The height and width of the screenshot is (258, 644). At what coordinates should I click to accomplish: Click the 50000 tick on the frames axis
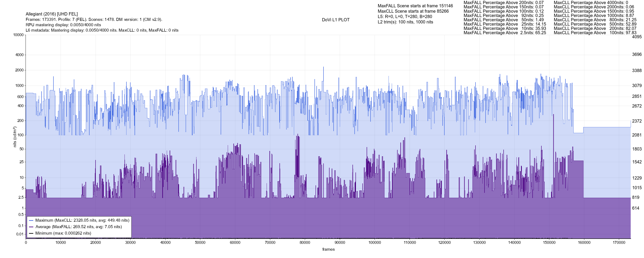tap(200, 243)
